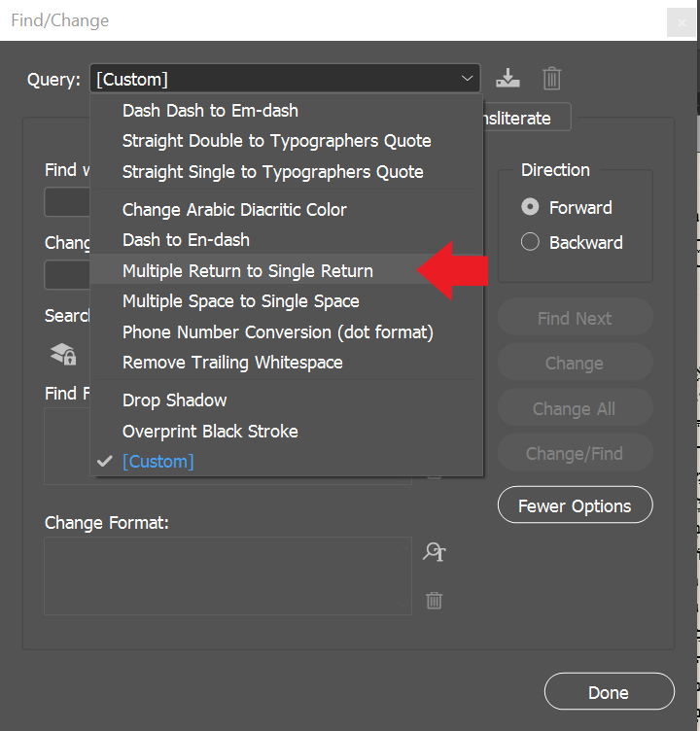Clear Change Format with its trash icon
Screen dimensions: 700x731
tap(434, 601)
